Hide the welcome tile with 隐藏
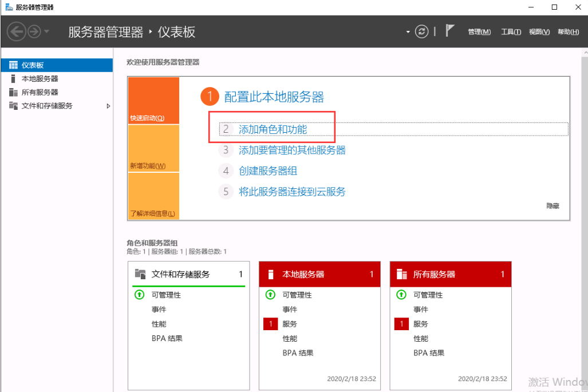Screen dimensions: 588x392 pos(553,206)
